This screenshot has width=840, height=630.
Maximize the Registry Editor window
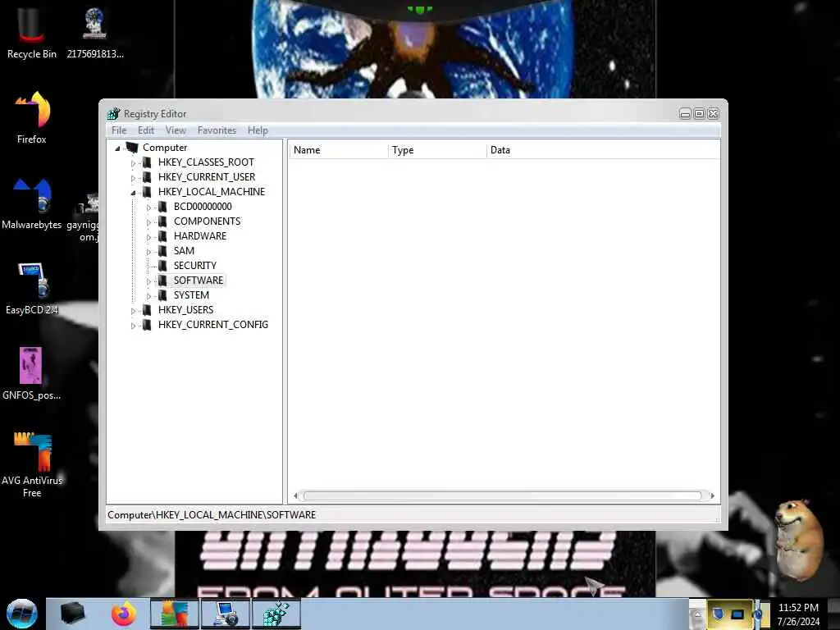(x=699, y=113)
